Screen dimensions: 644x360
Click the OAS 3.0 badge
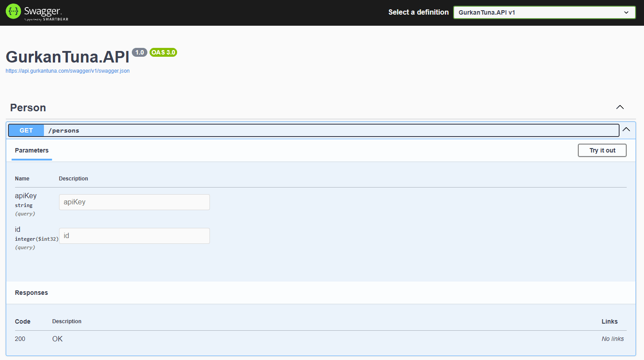click(163, 52)
